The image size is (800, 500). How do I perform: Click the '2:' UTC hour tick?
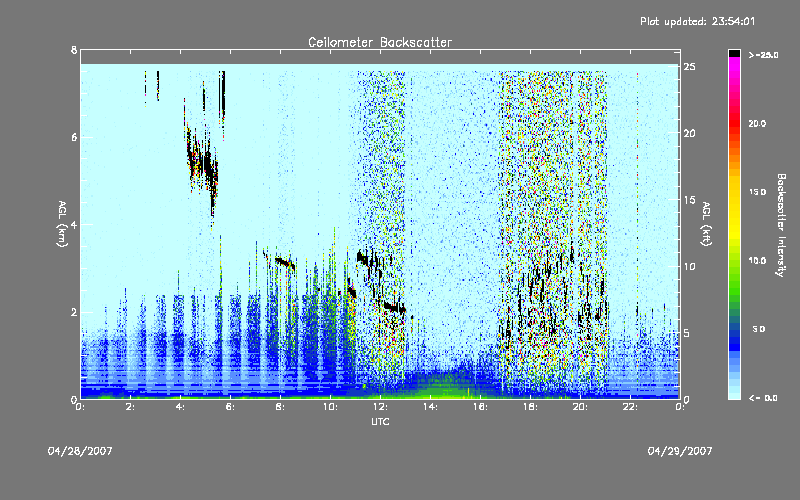click(130, 407)
